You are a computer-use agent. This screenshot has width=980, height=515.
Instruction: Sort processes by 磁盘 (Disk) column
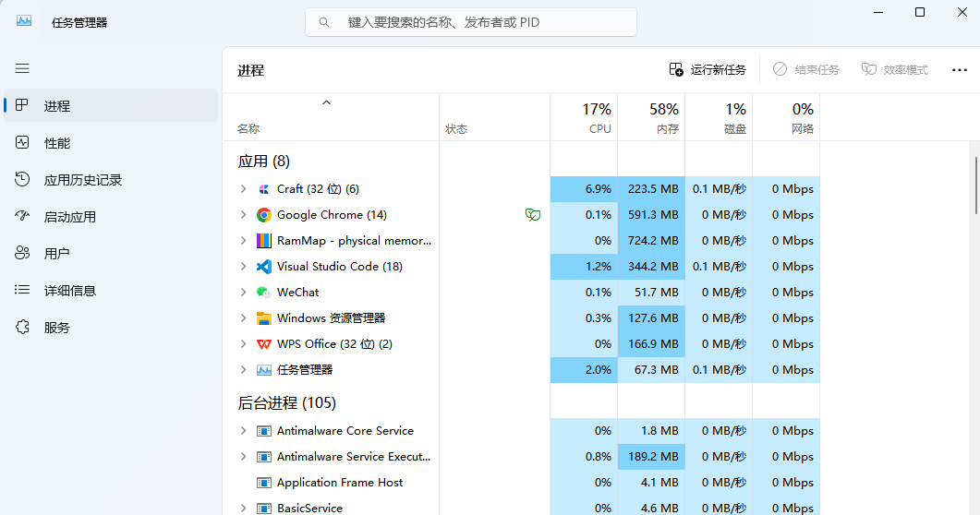(719, 118)
